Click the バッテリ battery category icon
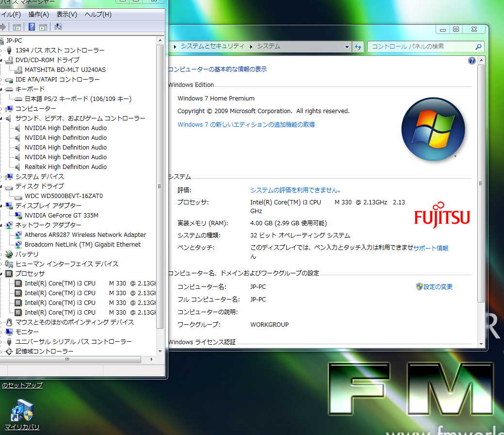 (9, 254)
